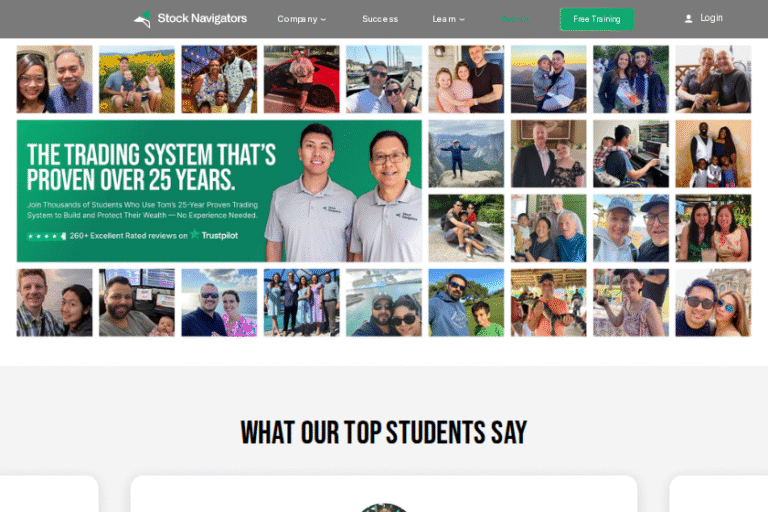Click the Login link

coord(711,18)
